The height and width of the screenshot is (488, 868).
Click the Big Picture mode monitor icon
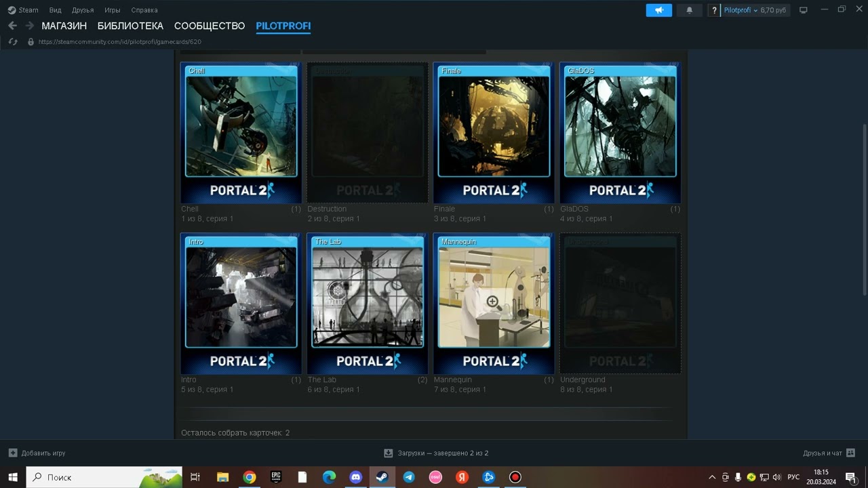(804, 10)
